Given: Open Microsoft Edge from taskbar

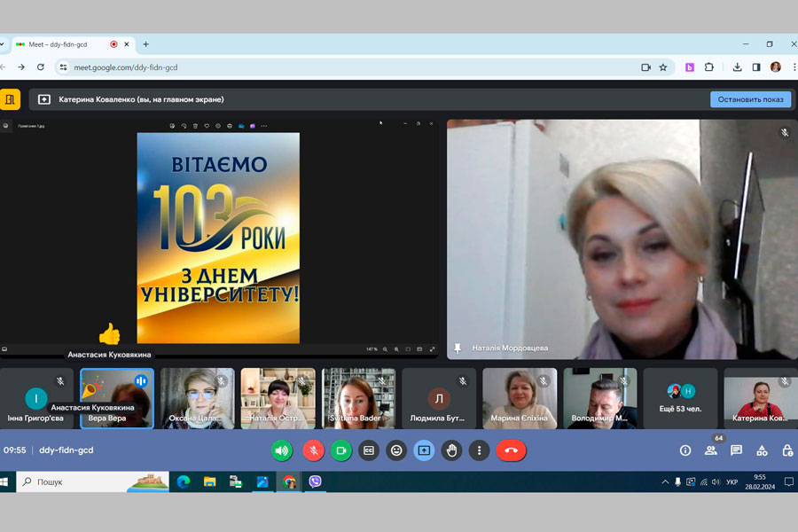Looking at the screenshot, I should pos(184,481).
